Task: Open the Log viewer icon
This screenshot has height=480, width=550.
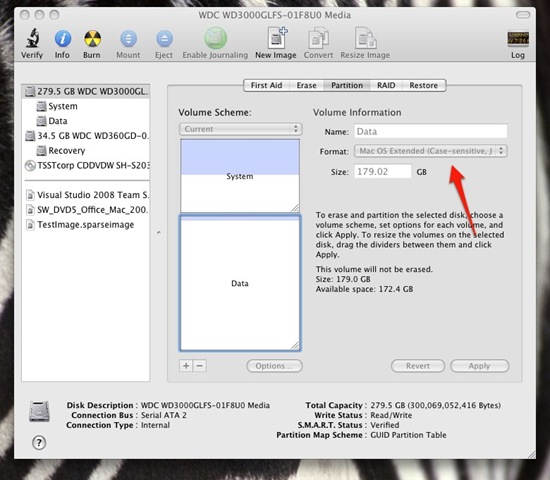Action: tap(518, 38)
